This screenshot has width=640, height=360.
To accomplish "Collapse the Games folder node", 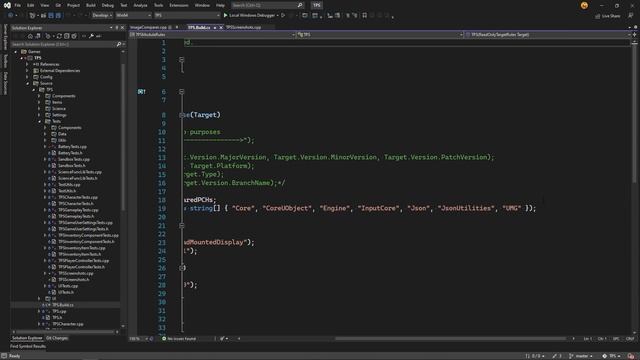I will 16,52.
